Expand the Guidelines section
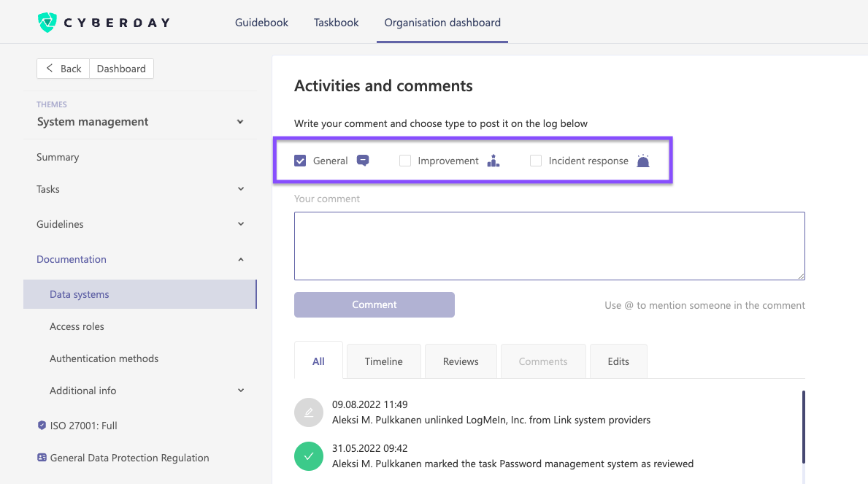868x484 pixels. (240, 223)
